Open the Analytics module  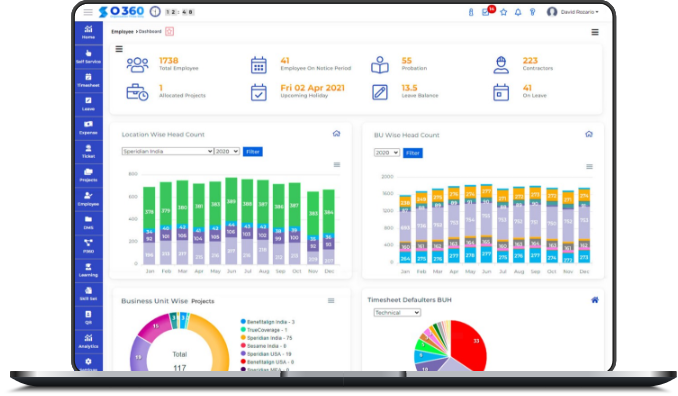click(x=89, y=342)
